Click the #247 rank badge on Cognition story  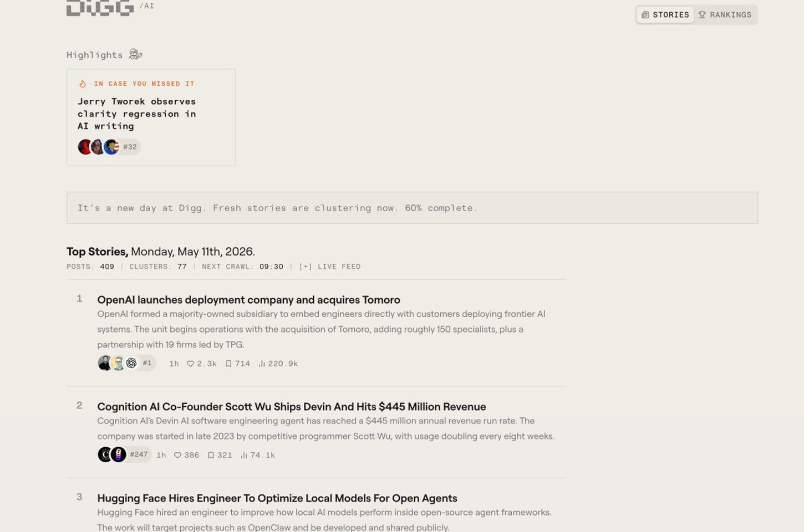click(x=139, y=454)
